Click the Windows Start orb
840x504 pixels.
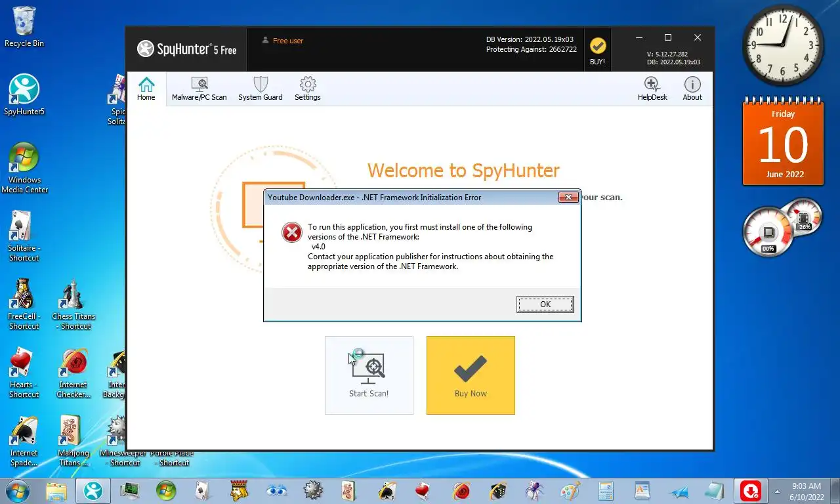point(17,490)
